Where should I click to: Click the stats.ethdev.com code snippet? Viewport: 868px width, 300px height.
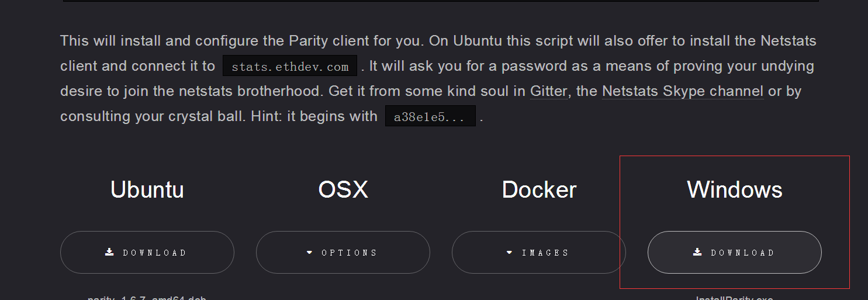coord(290,66)
